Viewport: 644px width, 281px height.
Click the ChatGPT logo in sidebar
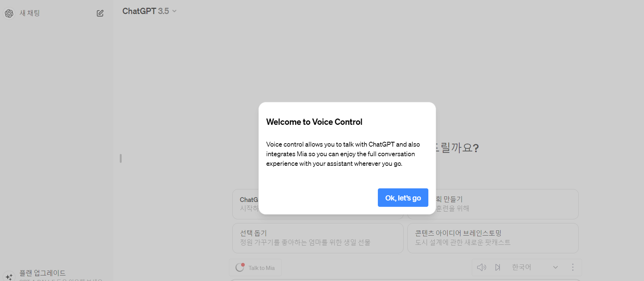9,13
